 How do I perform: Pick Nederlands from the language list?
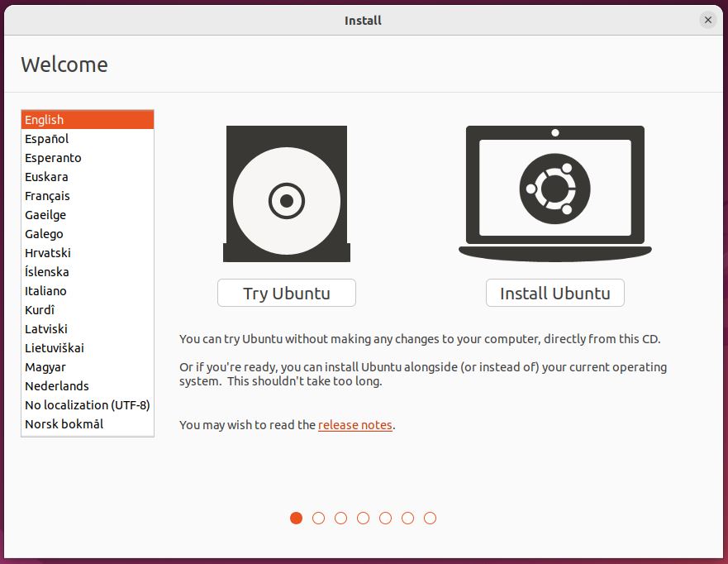tap(88, 386)
